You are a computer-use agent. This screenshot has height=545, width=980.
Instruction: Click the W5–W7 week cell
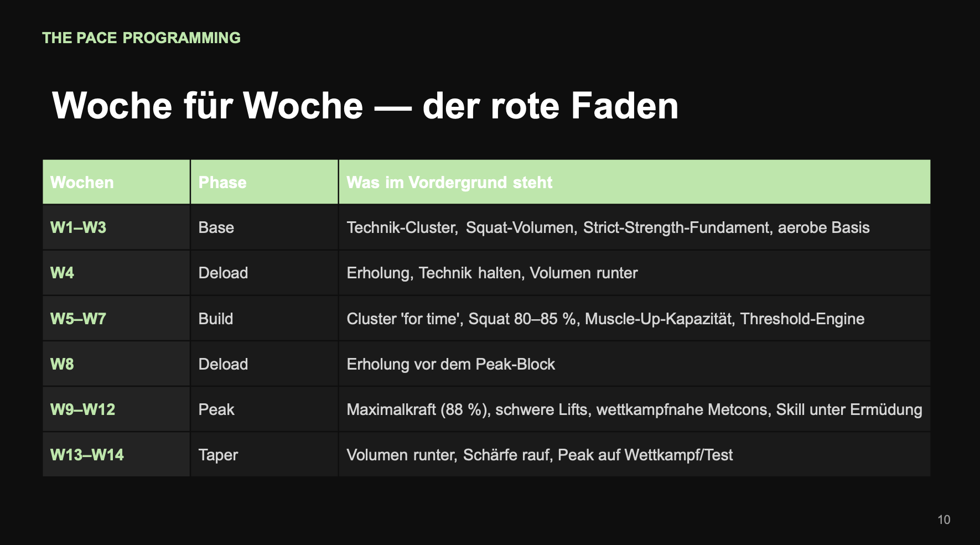(x=116, y=319)
